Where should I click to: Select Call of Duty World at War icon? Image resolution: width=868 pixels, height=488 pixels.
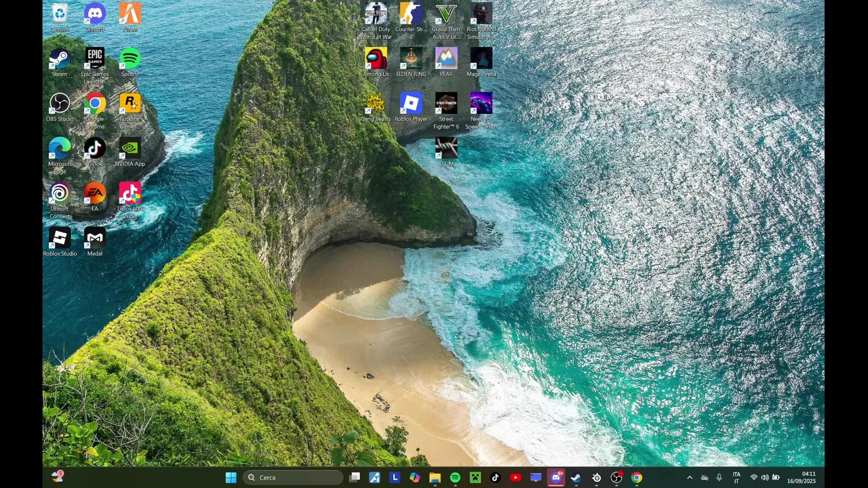click(376, 21)
